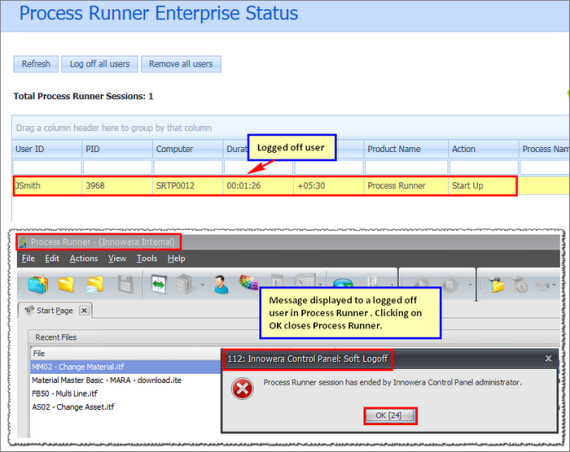The width and height of the screenshot is (570, 452).
Task: Click the User ID filter input field
Action: click(47, 167)
